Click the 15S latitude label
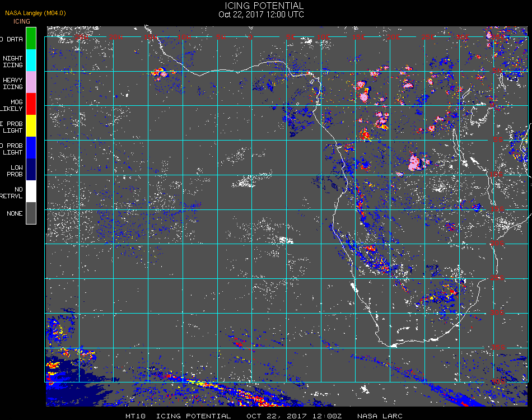Screen dimensions: 532x420 point(497,209)
